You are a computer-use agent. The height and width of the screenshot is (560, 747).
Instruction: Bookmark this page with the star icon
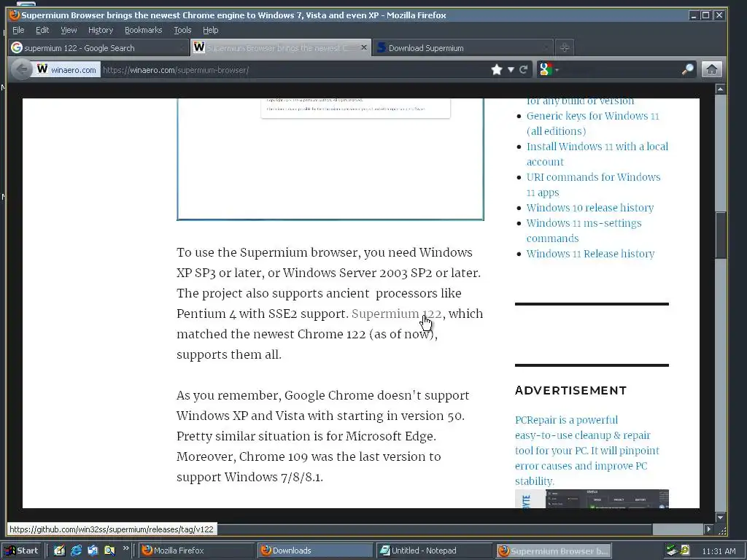[x=496, y=70]
